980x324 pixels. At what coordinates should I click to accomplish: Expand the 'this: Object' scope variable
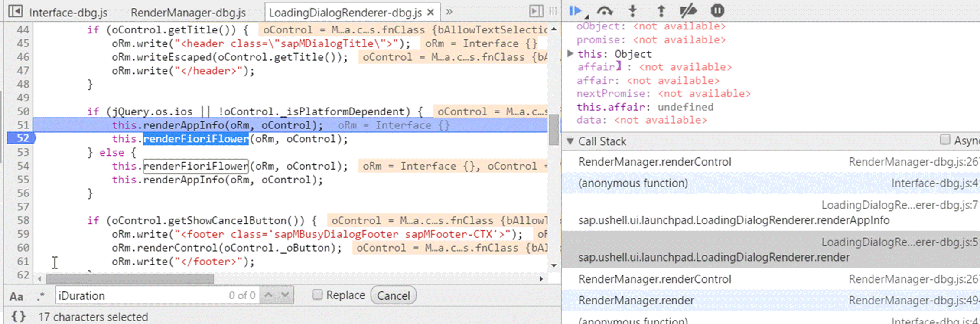pos(570,54)
